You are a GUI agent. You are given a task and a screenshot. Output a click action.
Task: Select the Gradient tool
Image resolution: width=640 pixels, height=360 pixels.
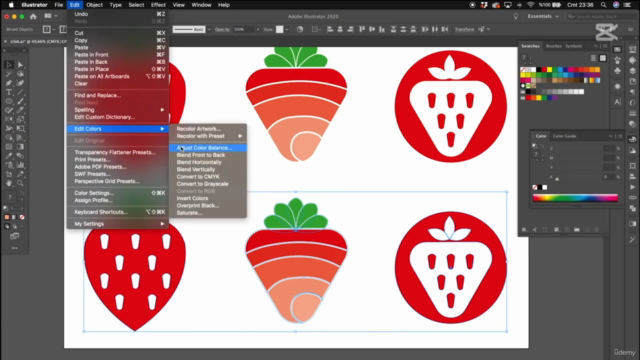(x=20, y=147)
